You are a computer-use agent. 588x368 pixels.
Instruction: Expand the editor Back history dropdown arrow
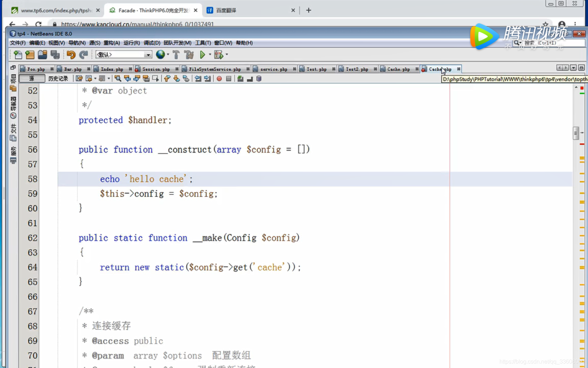95,79
